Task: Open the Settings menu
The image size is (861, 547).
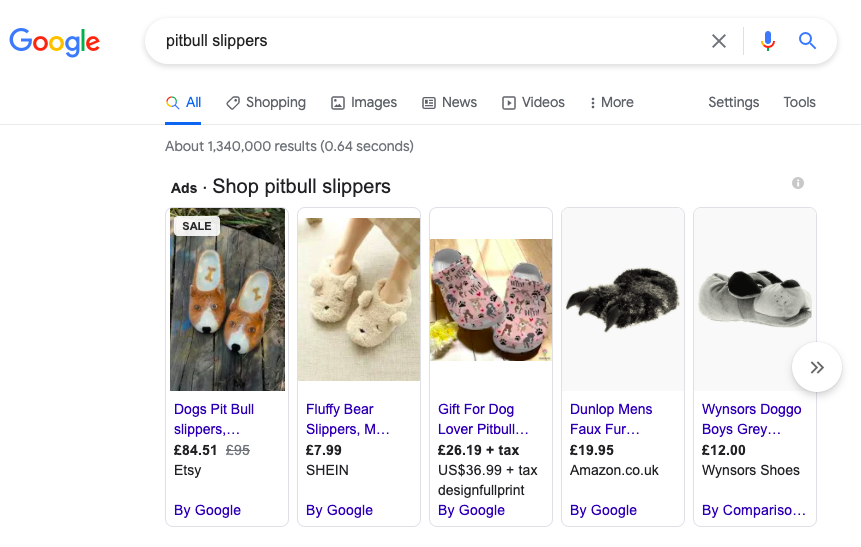Action: coord(734,103)
